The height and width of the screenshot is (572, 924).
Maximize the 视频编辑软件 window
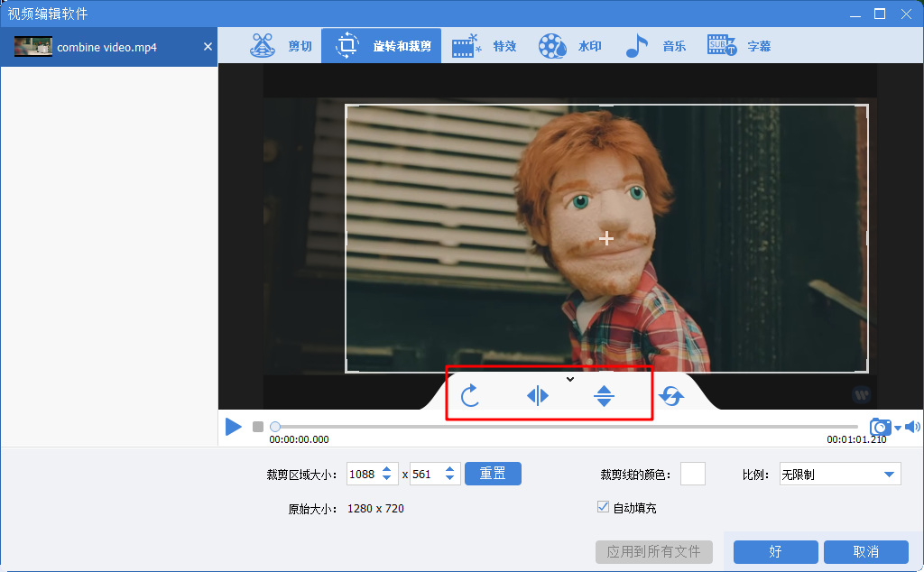coord(880,14)
